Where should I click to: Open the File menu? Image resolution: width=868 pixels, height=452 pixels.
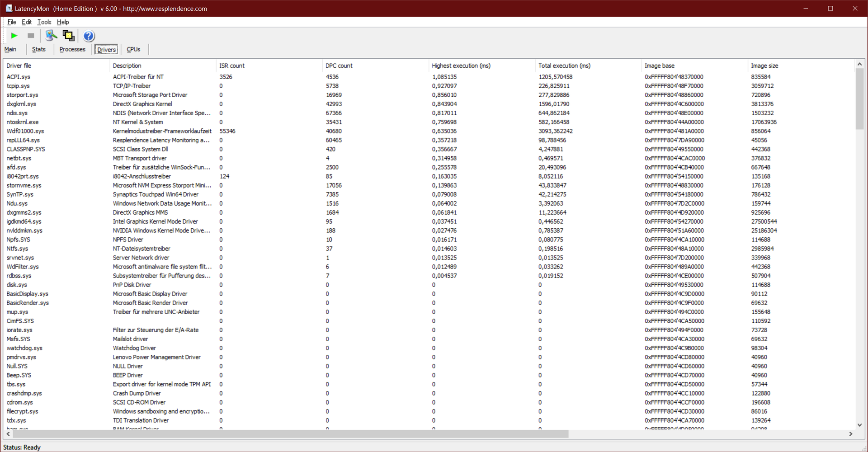[11, 22]
